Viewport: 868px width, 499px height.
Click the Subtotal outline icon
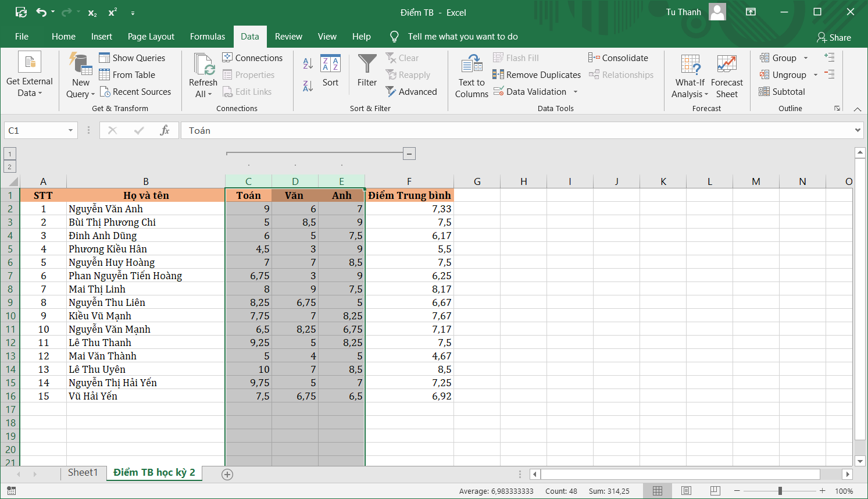point(782,91)
